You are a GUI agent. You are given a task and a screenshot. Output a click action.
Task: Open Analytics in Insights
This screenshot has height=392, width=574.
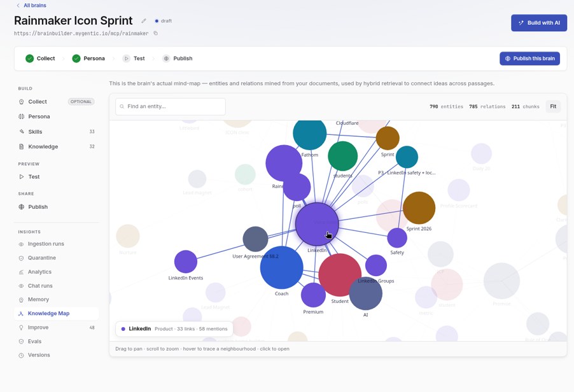click(x=57, y=272)
